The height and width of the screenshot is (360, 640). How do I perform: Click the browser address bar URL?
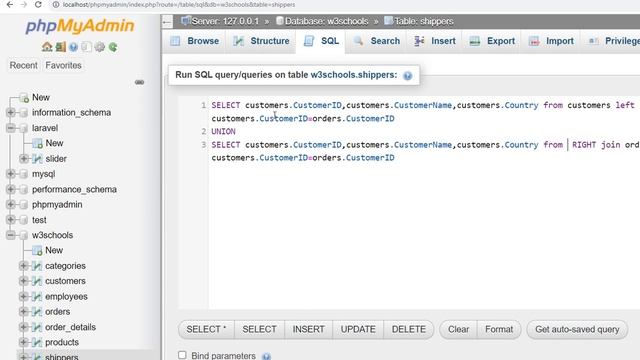[179, 4]
